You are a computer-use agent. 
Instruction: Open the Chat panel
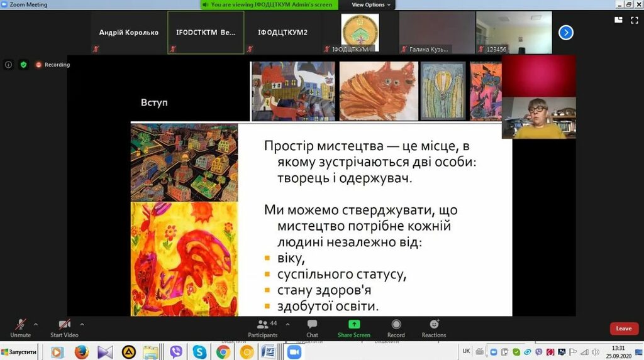click(312, 327)
